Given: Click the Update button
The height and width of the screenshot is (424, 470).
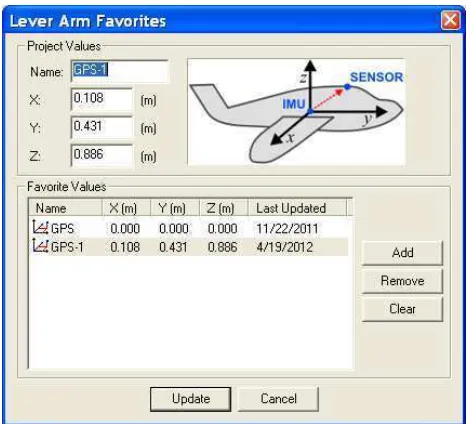Looking at the screenshot, I should point(191,399).
